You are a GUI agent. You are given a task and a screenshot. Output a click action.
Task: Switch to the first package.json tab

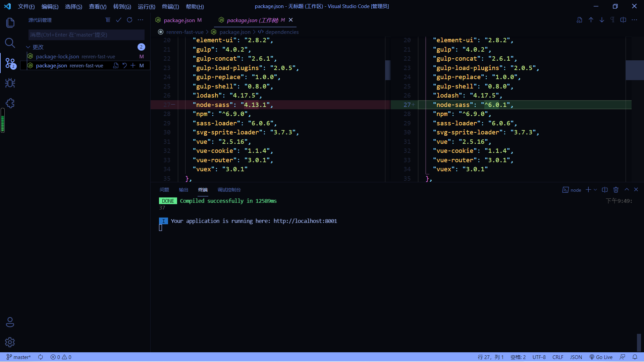coord(179,20)
